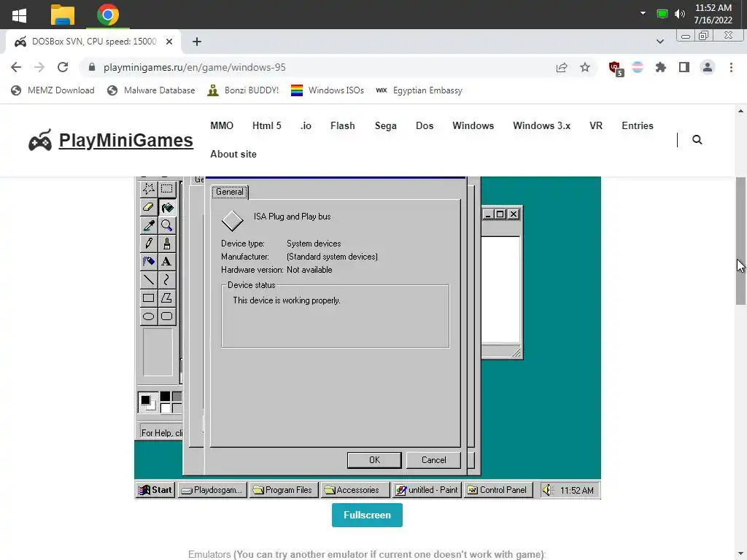Image resolution: width=747 pixels, height=560 pixels.
Task: Open Chrome tab search chevron
Action: point(659,42)
